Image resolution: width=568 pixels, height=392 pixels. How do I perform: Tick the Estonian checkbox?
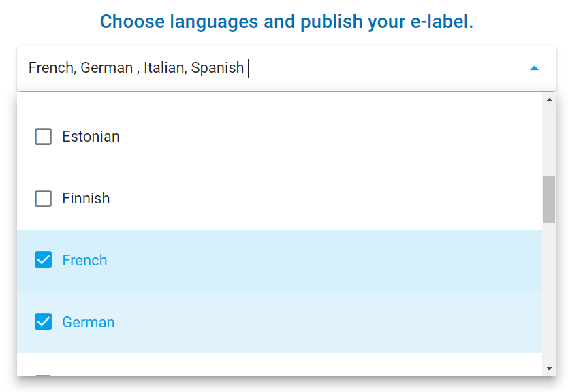tap(44, 137)
